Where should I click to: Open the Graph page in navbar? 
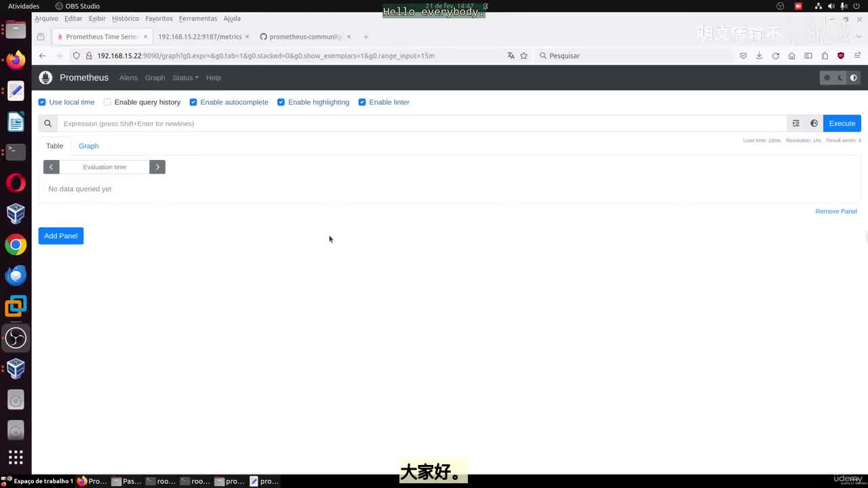point(155,78)
